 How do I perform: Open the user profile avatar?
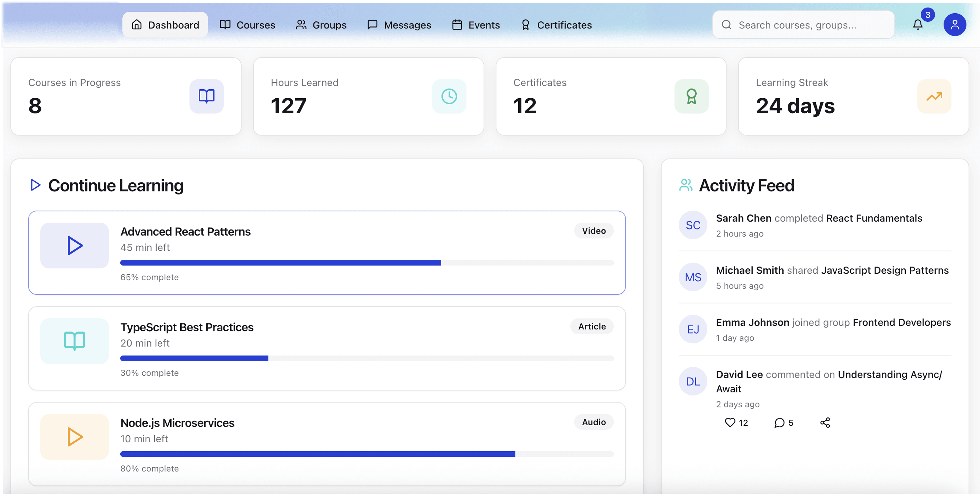(x=954, y=25)
